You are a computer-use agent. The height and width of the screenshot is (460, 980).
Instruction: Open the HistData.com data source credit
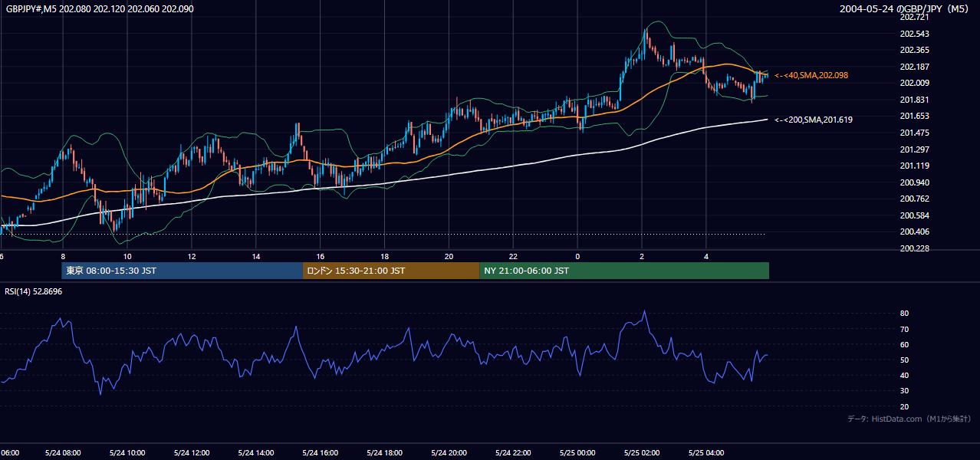tap(909, 419)
